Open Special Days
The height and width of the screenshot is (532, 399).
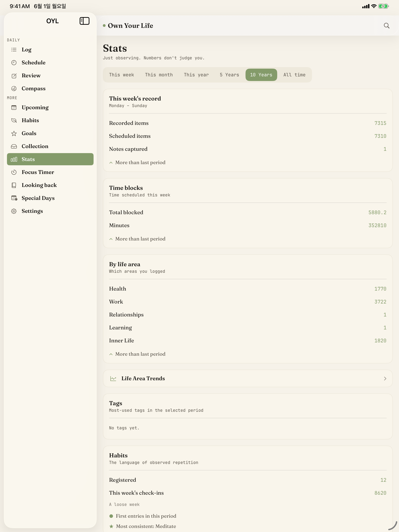(x=50, y=198)
